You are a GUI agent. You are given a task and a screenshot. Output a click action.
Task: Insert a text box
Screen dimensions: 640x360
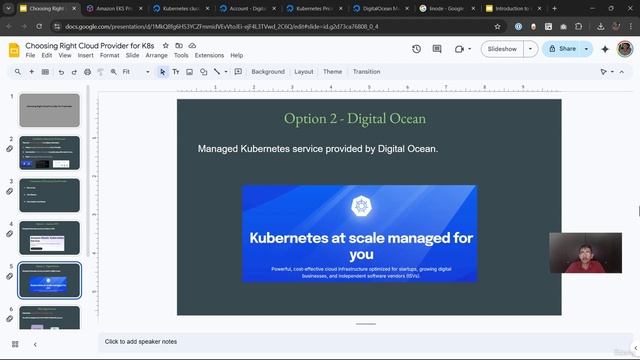176,72
